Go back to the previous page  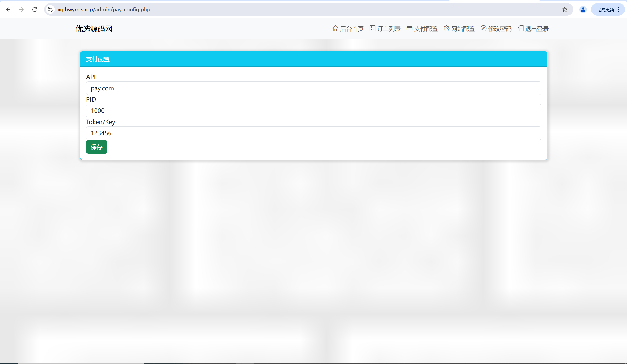click(x=8, y=10)
